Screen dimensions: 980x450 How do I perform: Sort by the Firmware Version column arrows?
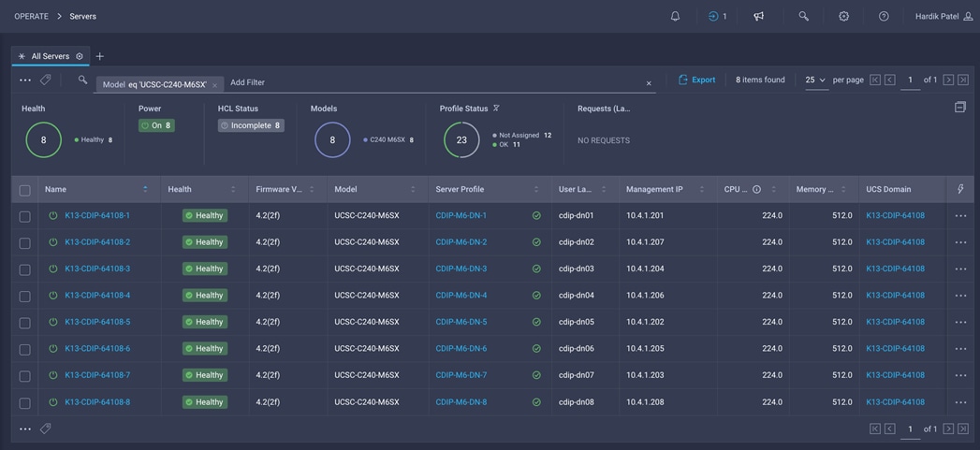coord(312,189)
